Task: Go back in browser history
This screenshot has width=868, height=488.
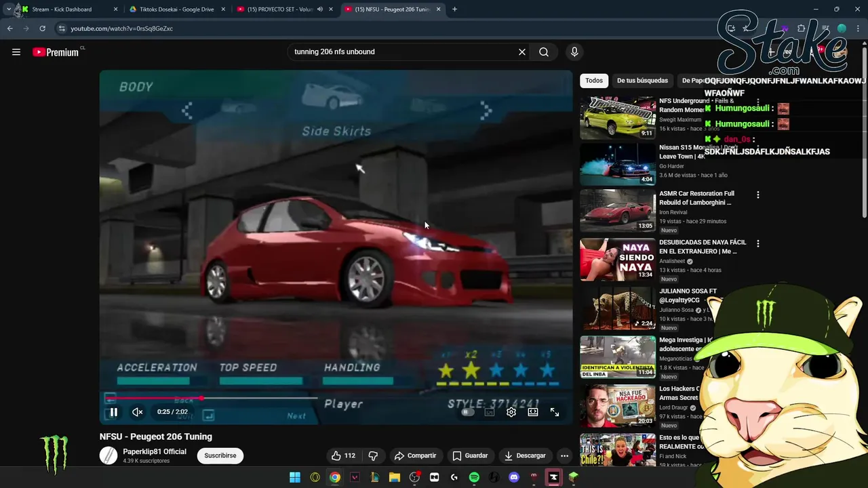Action: 9,28
